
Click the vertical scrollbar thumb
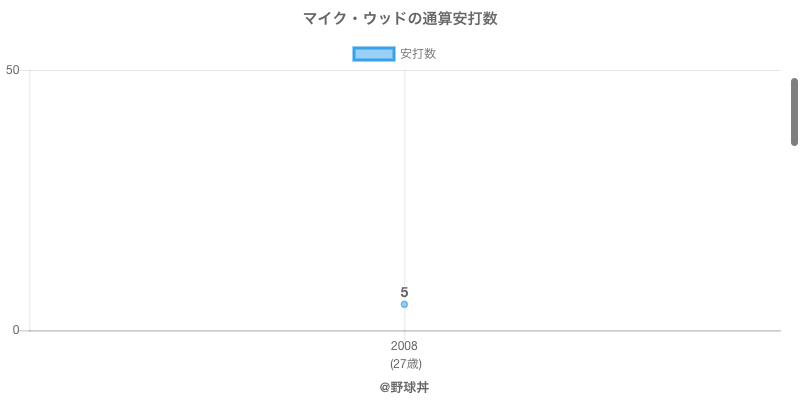point(794,110)
